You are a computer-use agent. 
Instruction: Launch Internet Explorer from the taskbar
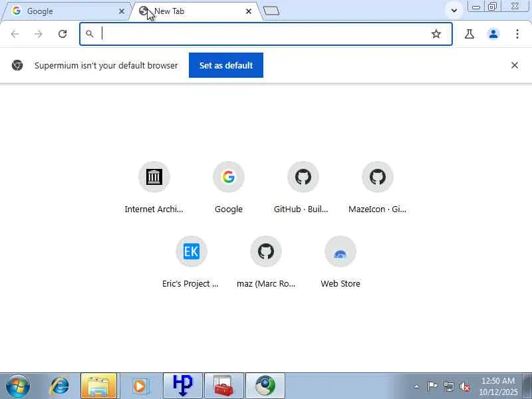(x=59, y=386)
